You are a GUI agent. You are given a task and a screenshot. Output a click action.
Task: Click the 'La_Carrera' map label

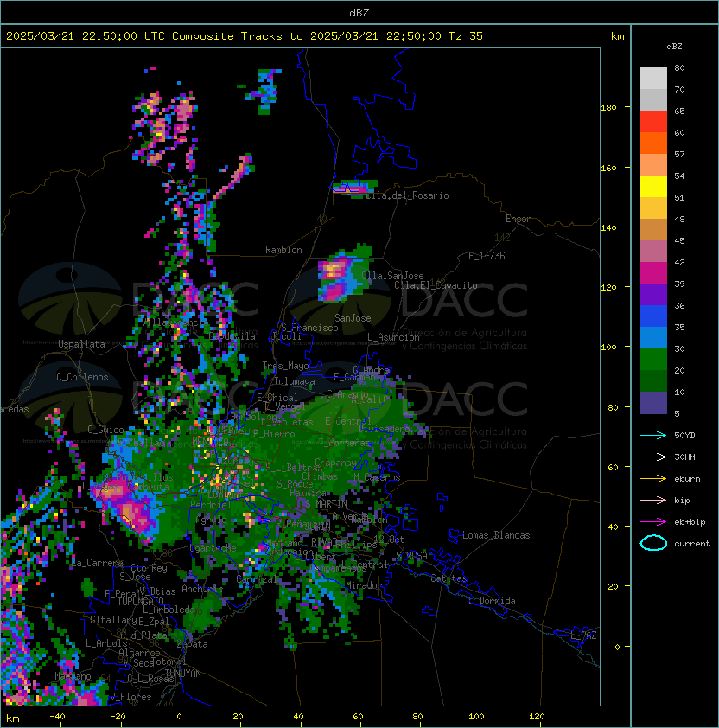click(98, 563)
